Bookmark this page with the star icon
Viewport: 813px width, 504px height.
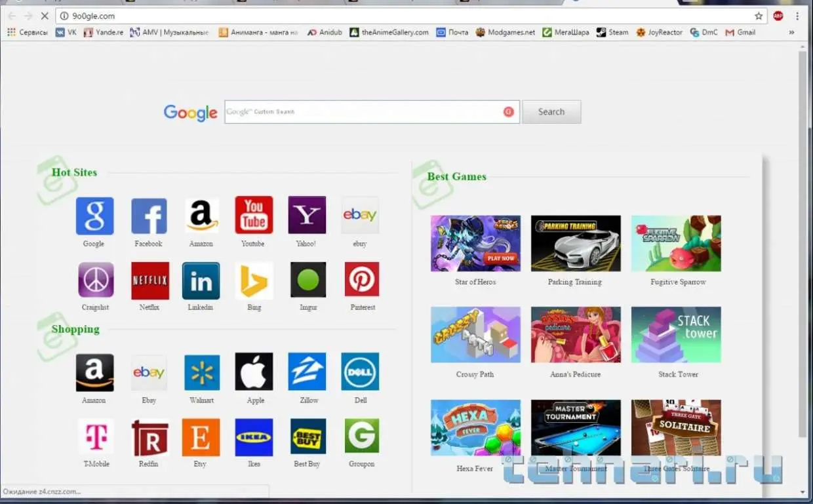[759, 16]
